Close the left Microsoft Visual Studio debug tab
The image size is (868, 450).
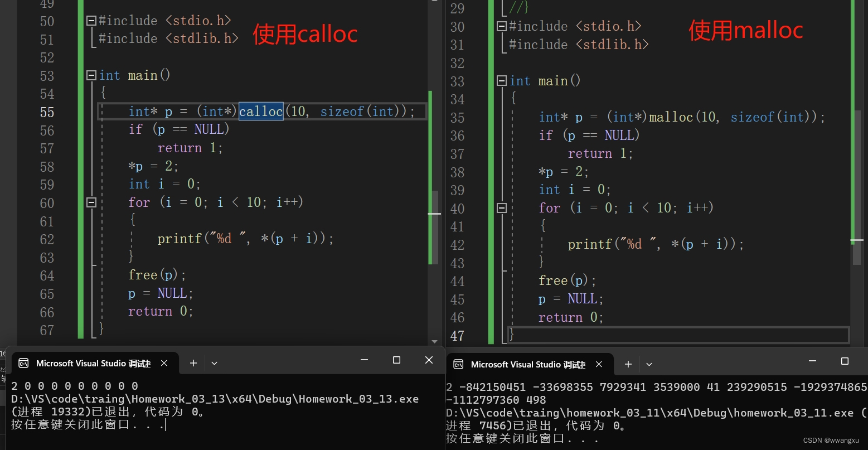pos(164,363)
